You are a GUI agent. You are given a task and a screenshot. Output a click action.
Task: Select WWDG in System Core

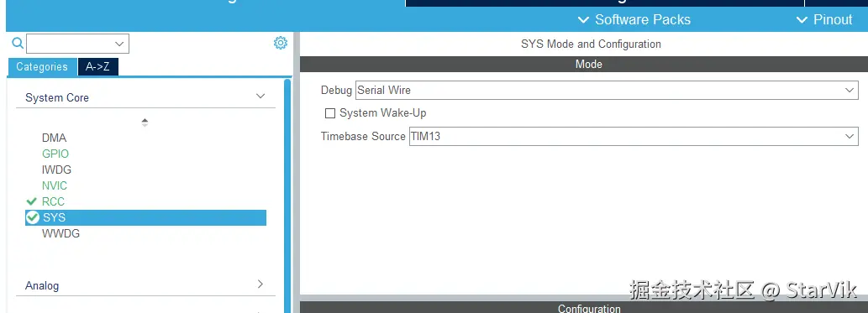tap(60, 234)
